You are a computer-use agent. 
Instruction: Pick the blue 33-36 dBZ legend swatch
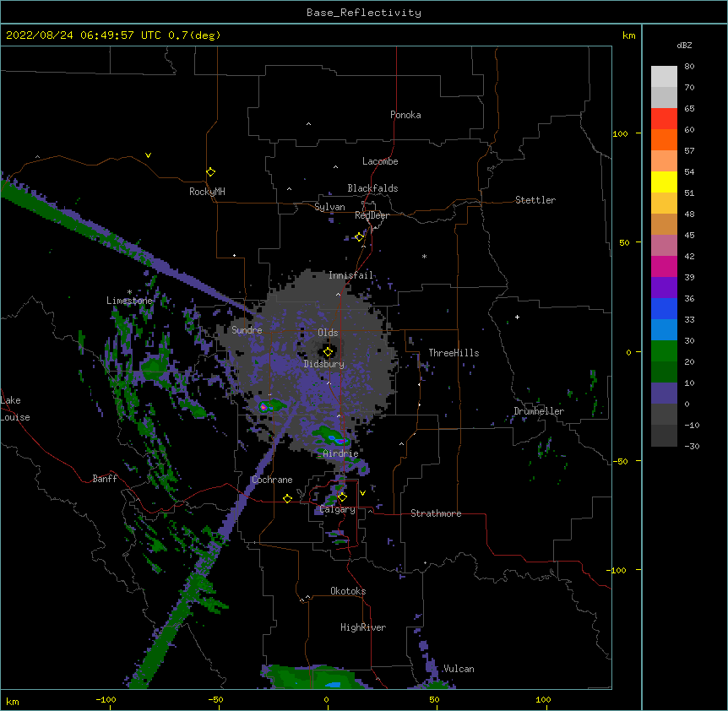coord(664,308)
